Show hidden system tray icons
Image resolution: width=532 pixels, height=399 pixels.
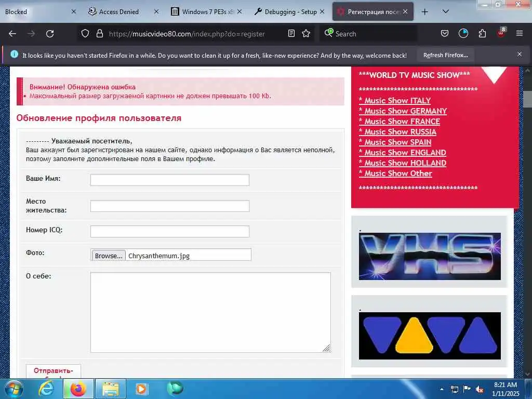(442, 389)
